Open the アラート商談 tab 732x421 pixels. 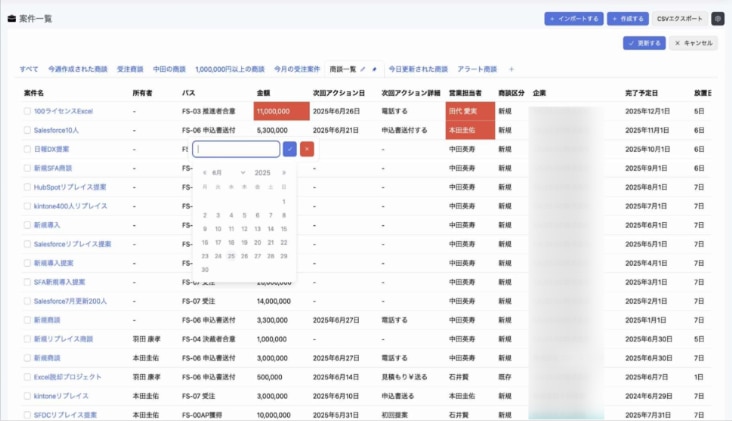[x=477, y=69]
